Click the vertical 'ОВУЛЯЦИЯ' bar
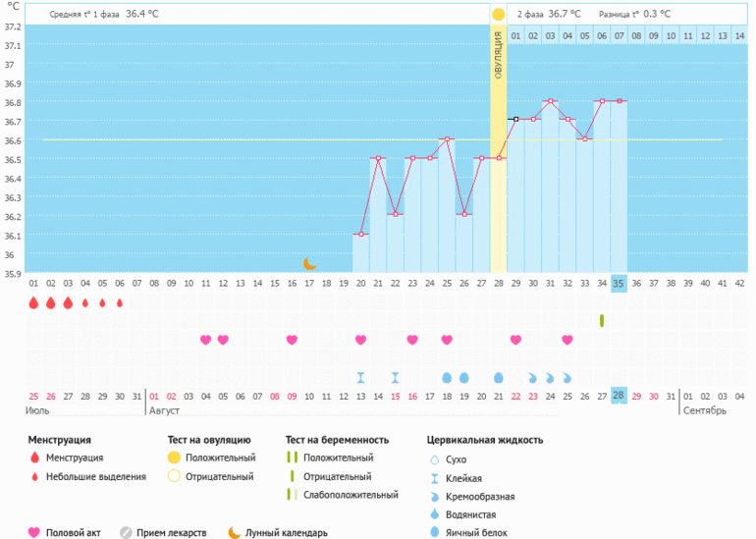 pos(499,147)
